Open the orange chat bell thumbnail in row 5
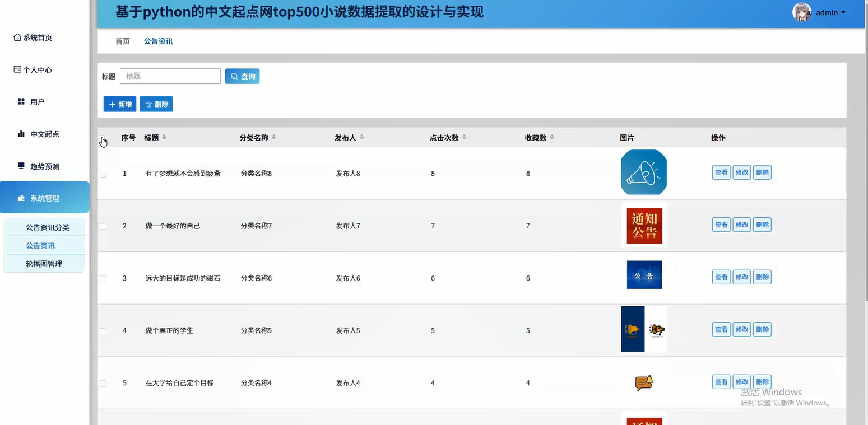The width and height of the screenshot is (868, 425). point(644,382)
